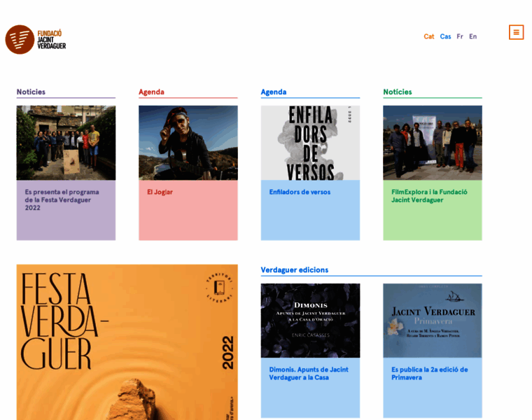The width and height of the screenshot is (532, 420).
Task: Open the 'El Joglar' article title
Action: (160, 192)
